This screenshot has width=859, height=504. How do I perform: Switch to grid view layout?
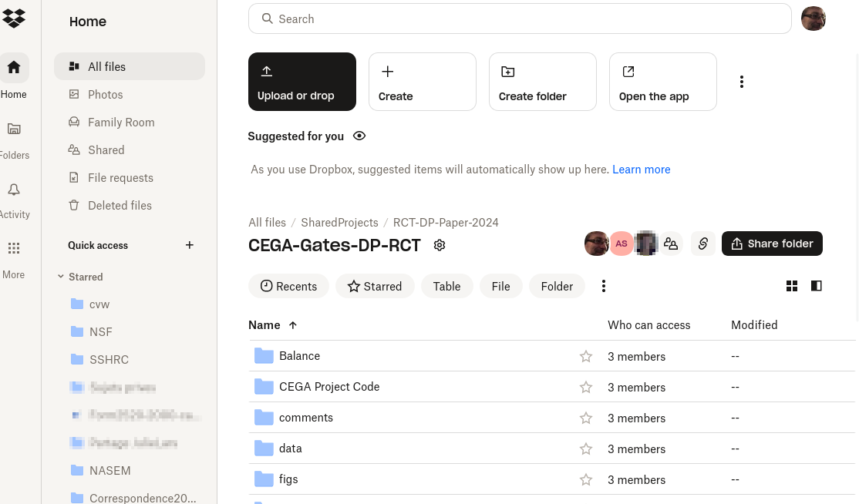791,286
